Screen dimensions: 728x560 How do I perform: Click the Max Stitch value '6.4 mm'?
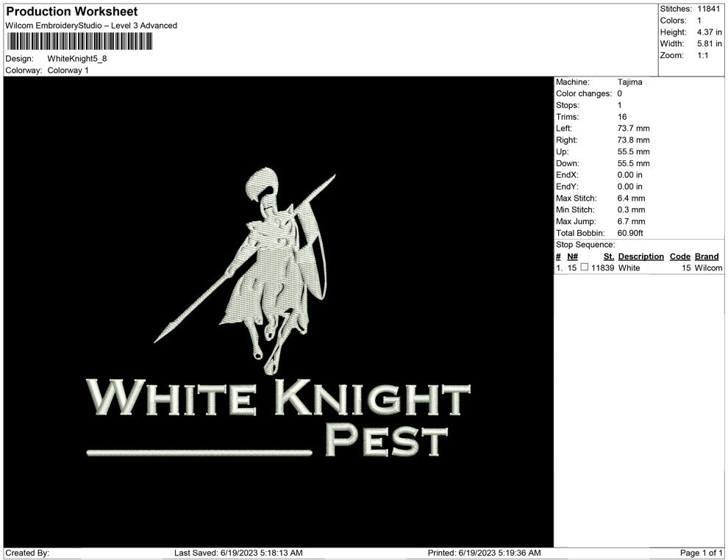631,198
